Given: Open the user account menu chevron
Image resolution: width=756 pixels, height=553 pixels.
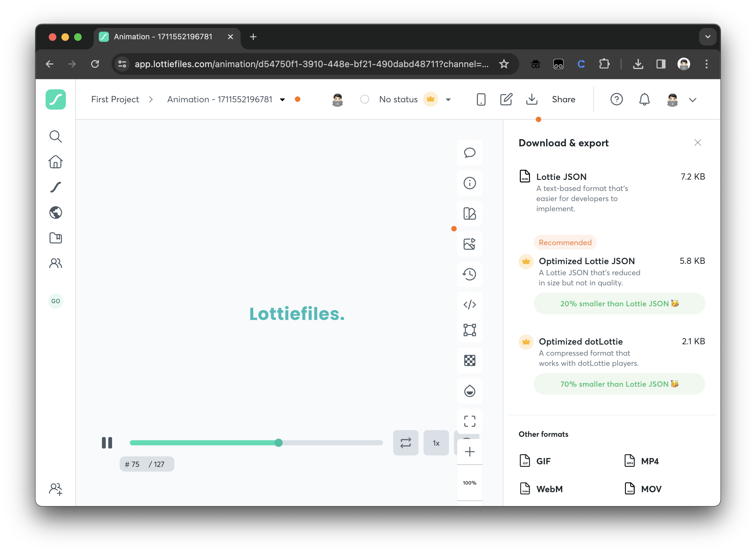Looking at the screenshot, I should 693,100.
